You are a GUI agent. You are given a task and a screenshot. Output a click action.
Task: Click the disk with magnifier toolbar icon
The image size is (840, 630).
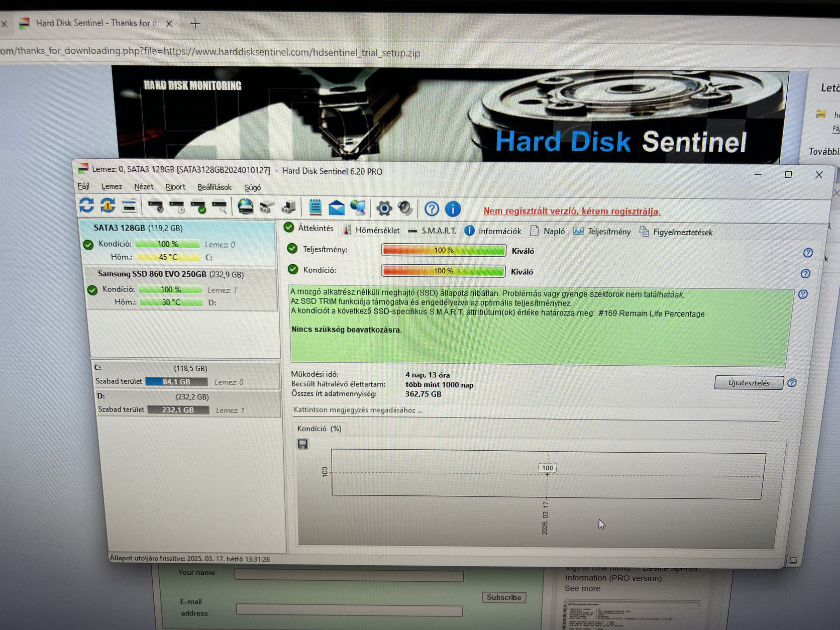pyautogui.click(x=220, y=206)
